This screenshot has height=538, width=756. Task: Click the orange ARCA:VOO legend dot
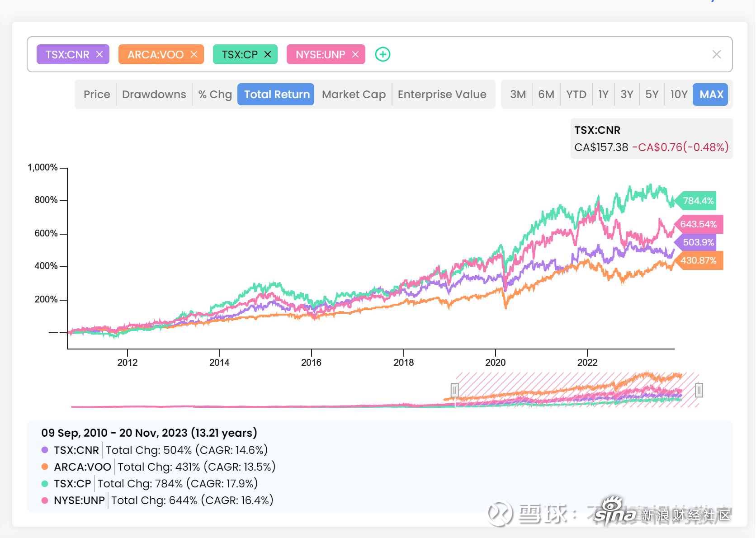click(45, 467)
